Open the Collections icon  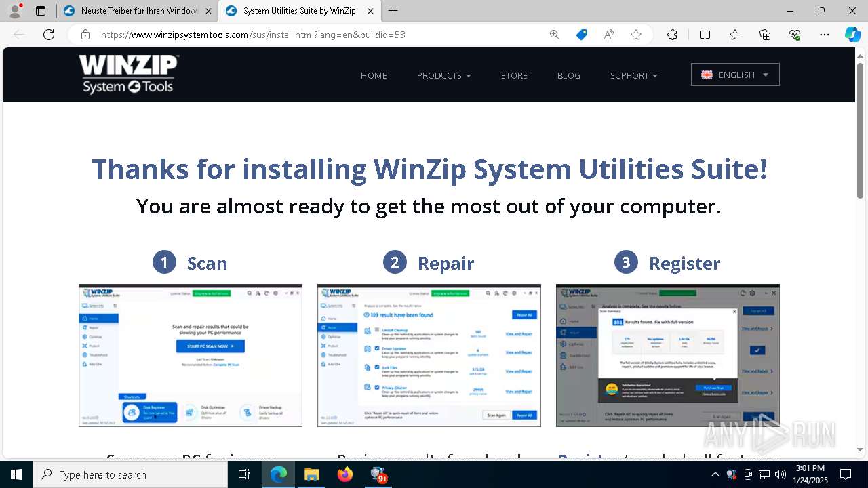[x=765, y=35]
